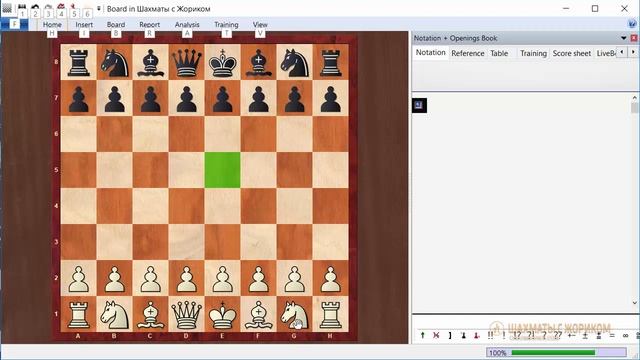Select the Notation pane tab

[x=431, y=52]
